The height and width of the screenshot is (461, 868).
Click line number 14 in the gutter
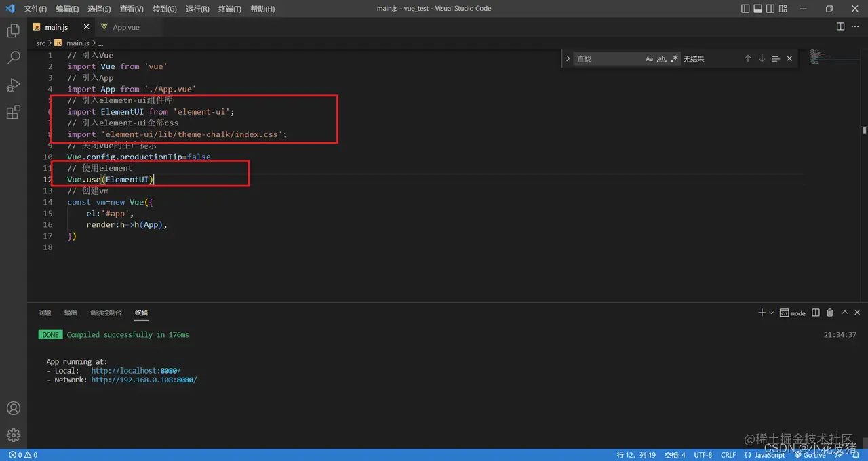[47, 202]
